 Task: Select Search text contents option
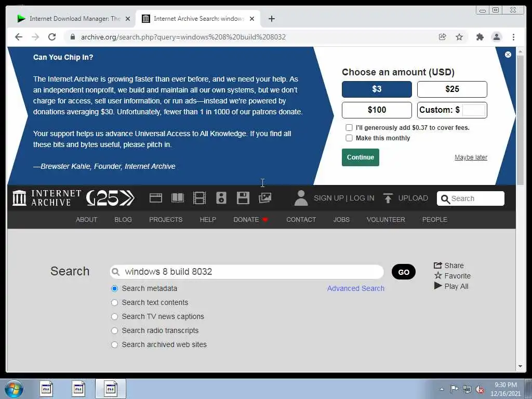(x=115, y=302)
